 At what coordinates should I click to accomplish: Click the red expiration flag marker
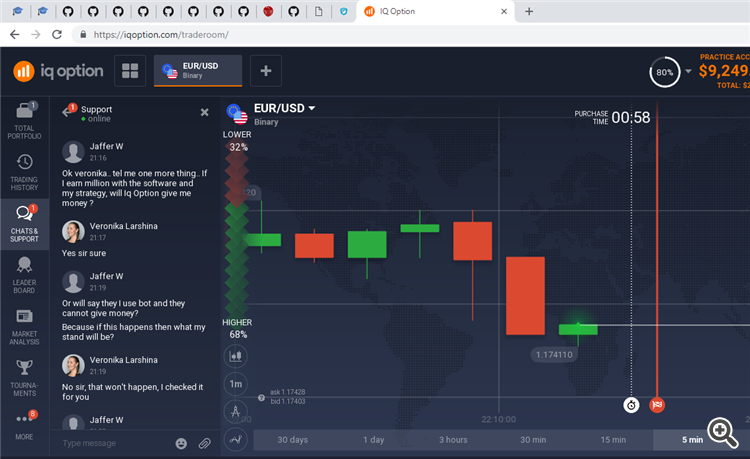point(657,405)
